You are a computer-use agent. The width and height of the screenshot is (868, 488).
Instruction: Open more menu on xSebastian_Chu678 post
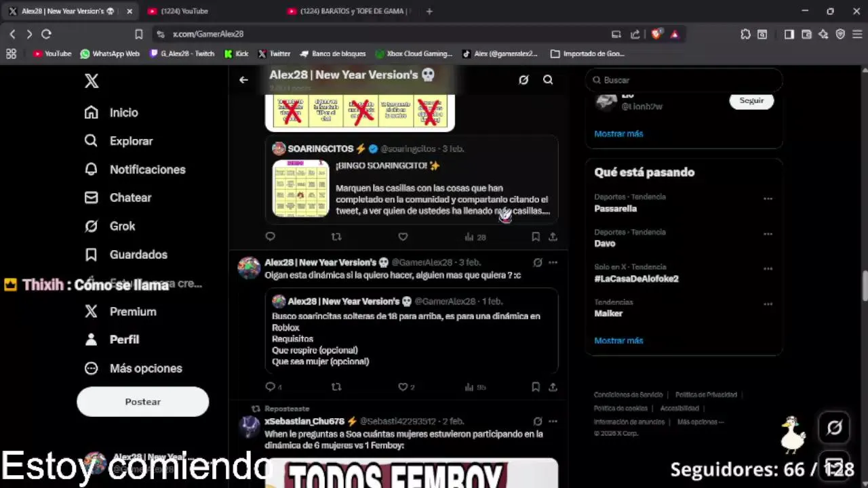553,421
